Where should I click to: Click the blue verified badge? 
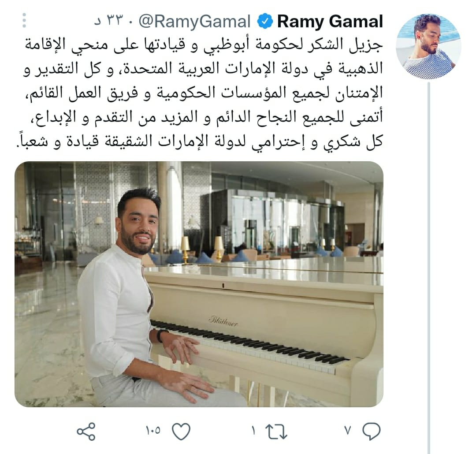(265, 21)
